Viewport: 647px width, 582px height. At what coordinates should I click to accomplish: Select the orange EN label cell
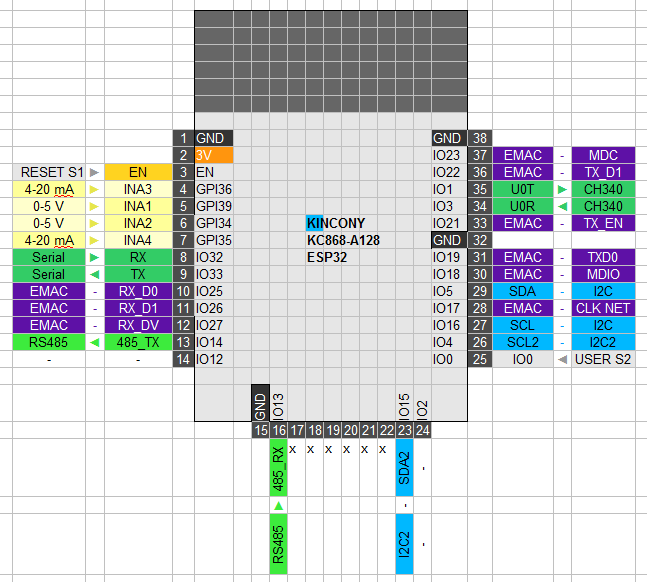pos(138,172)
